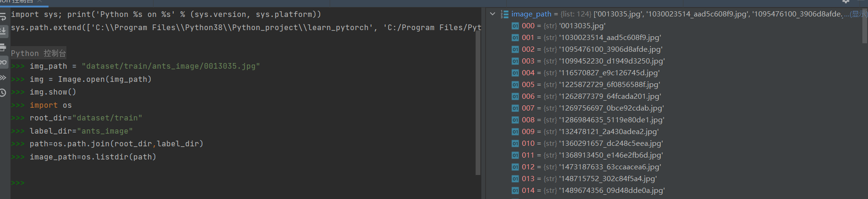Viewport: 868px width, 199px height.
Task: Click the image_path=os.listdir(path) console line
Action: (x=93, y=157)
